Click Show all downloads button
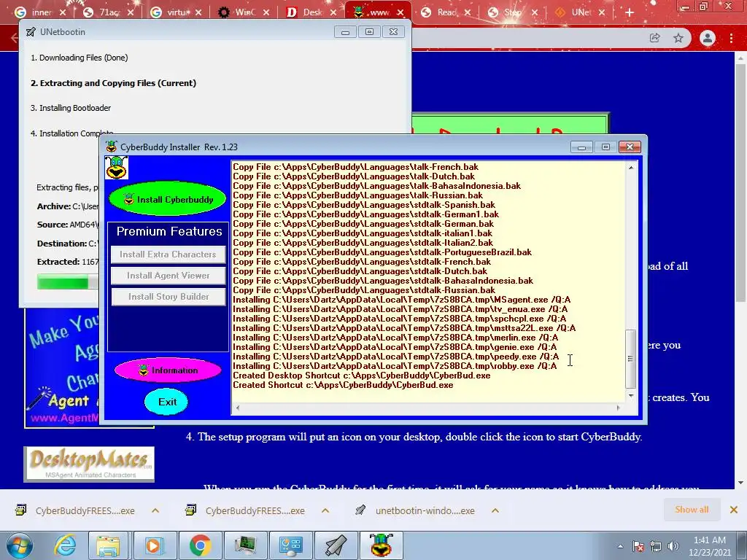 [x=692, y=510]
